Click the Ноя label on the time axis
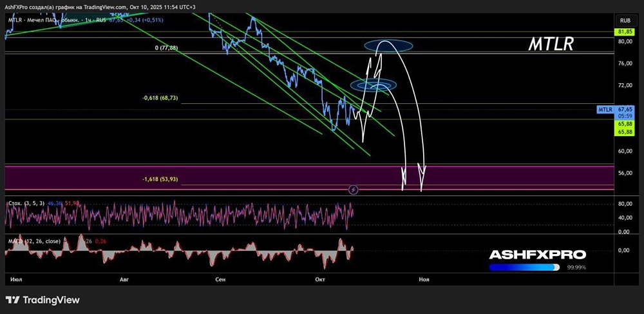 [x=424, y=279]
